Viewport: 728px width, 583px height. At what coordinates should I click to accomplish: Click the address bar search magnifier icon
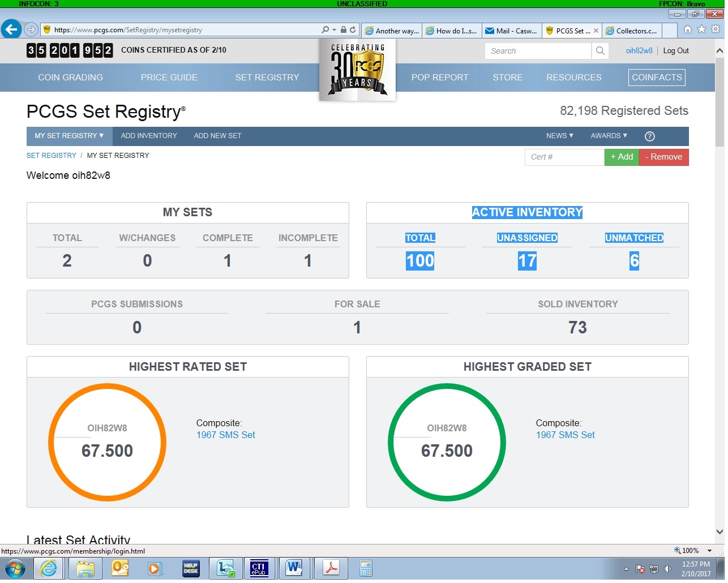pos(325,29)
